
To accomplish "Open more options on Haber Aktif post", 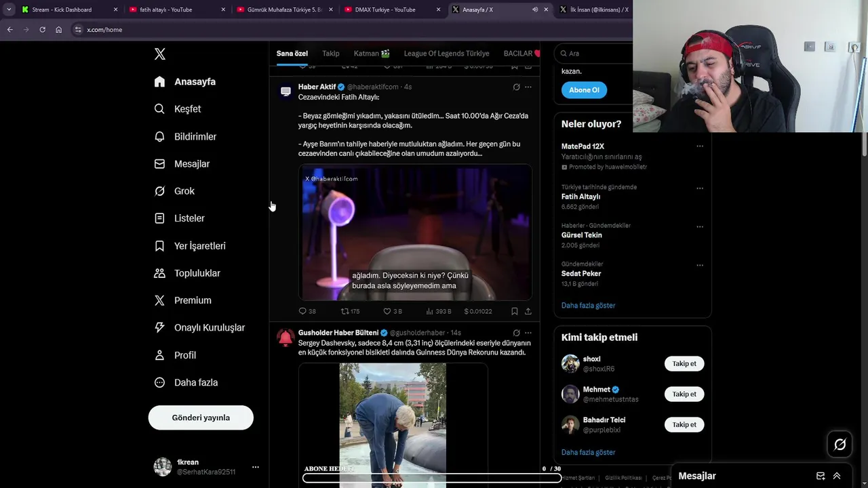I will [528, 87].
